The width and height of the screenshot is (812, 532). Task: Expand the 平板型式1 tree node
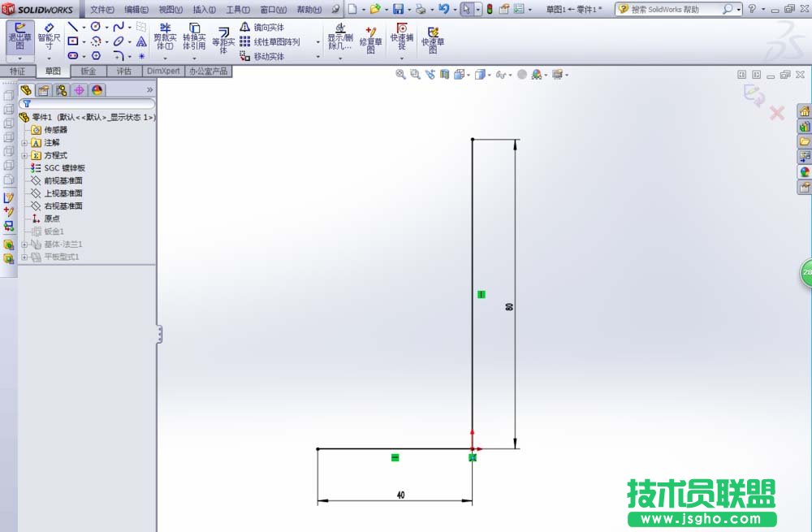(24, 257)
